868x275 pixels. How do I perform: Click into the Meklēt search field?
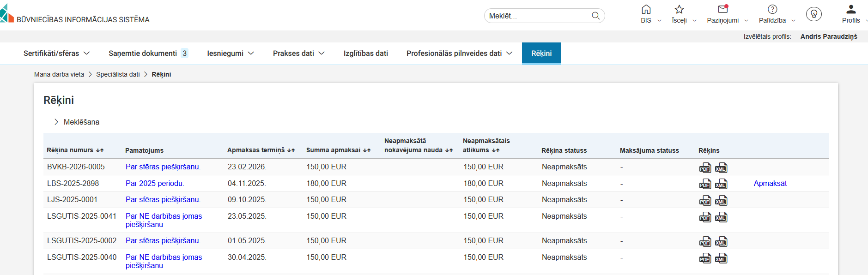click(x=538, y=16)
